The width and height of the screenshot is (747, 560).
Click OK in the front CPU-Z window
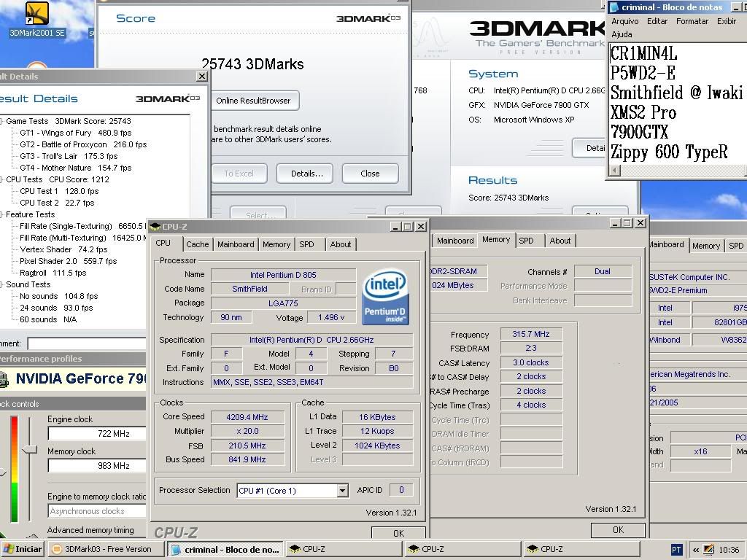[x=398, y=533]
